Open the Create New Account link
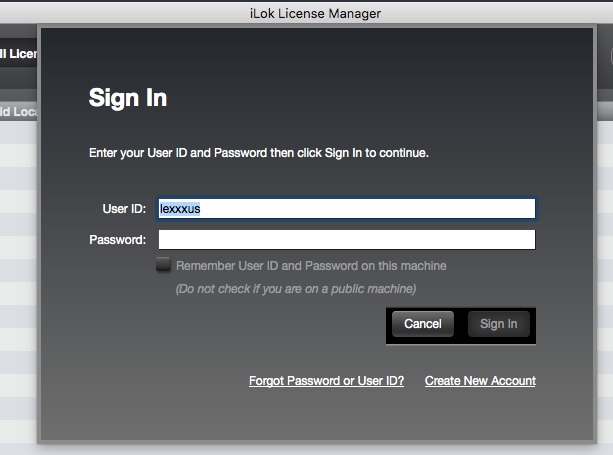Image resolution: width=613 pixels, height=455 pixels. (480, 381)
